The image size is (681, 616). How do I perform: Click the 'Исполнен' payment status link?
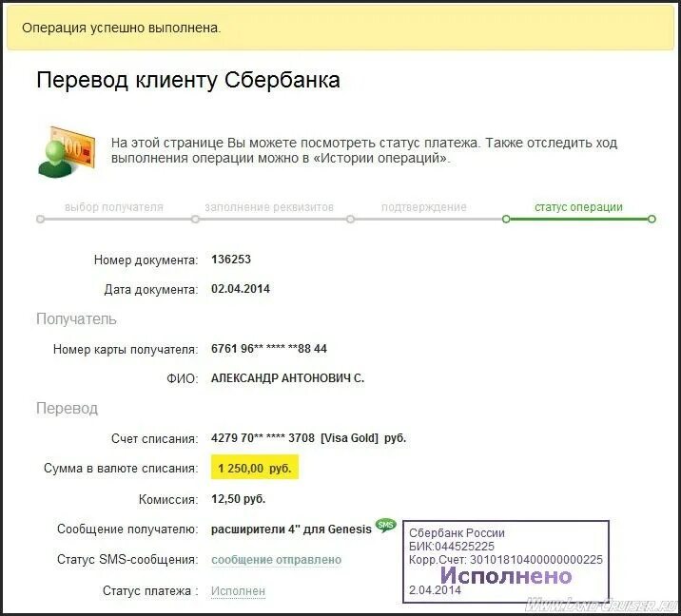(x=238, y=591)
